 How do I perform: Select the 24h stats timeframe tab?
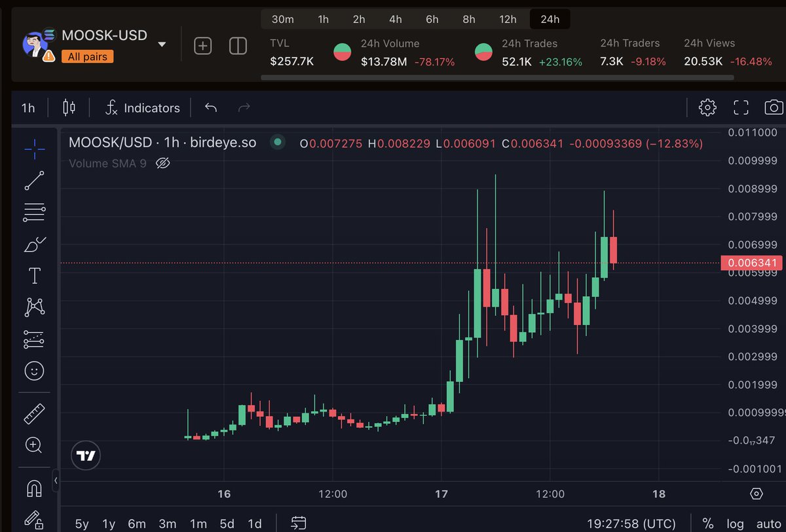(550, 19)
